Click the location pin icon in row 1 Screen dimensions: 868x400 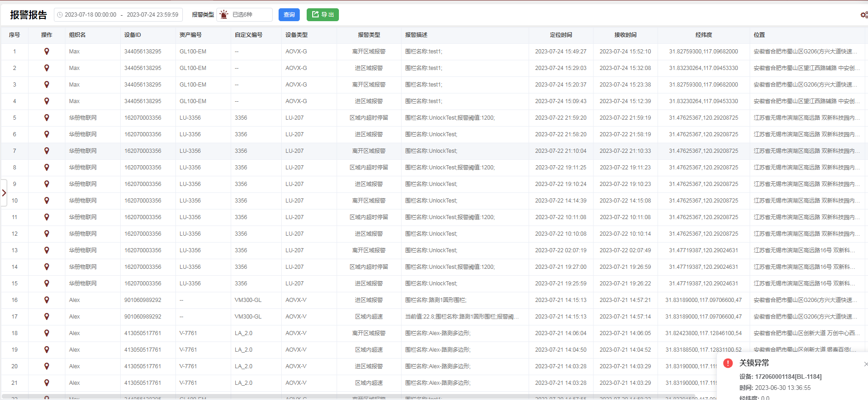click(x=47, y=52)
